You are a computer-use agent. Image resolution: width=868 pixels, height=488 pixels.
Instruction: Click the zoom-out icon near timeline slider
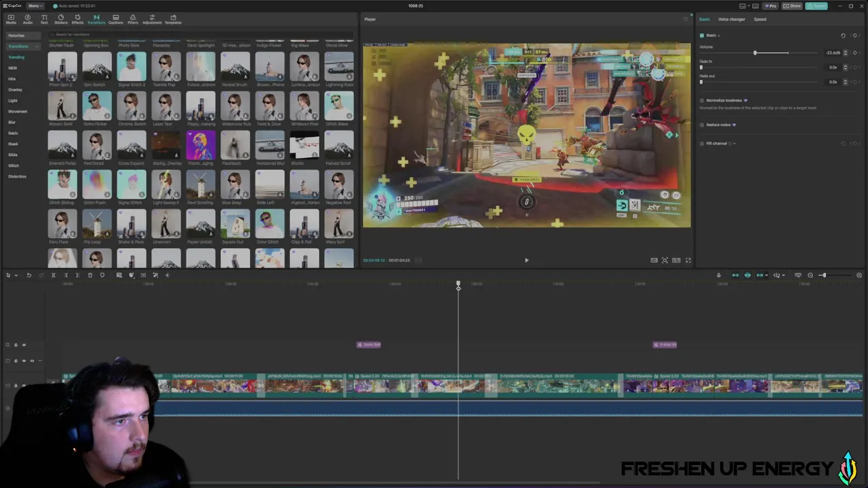(810, 275)
